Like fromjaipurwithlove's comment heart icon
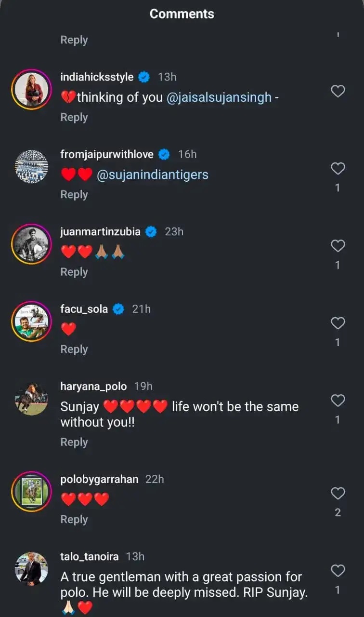Image resolution: width=364 pixels, height=617 pixels. pos(338,168)
